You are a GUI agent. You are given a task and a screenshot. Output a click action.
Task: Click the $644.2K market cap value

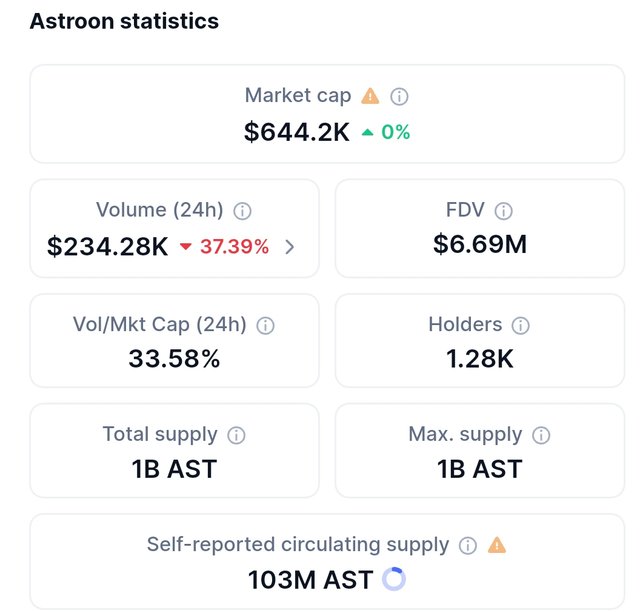pyautogui.click(x=297, y=132)
